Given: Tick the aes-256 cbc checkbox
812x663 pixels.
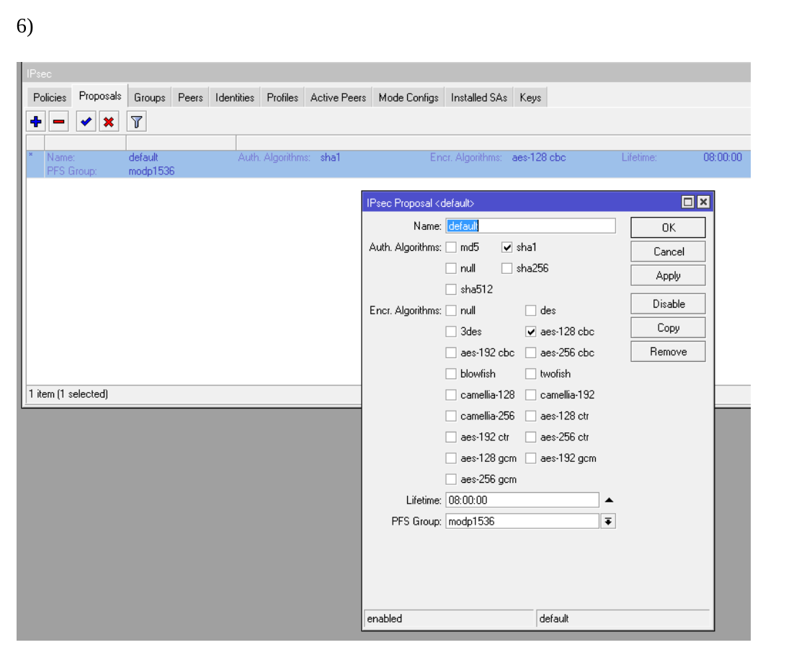Looking at the screenshot, I should click(x=531, y=352).
